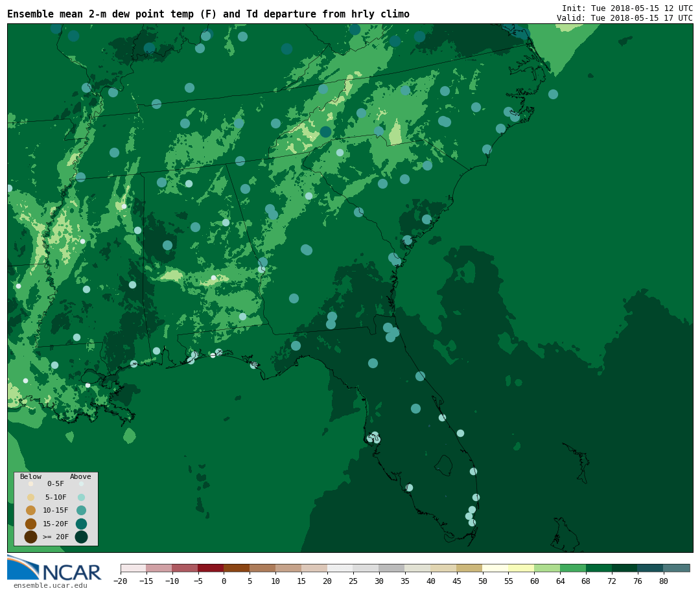Click the 5-10F below-climo tan legend circle
The height and width of the screenshot is (593, 700).
[31, 497]
